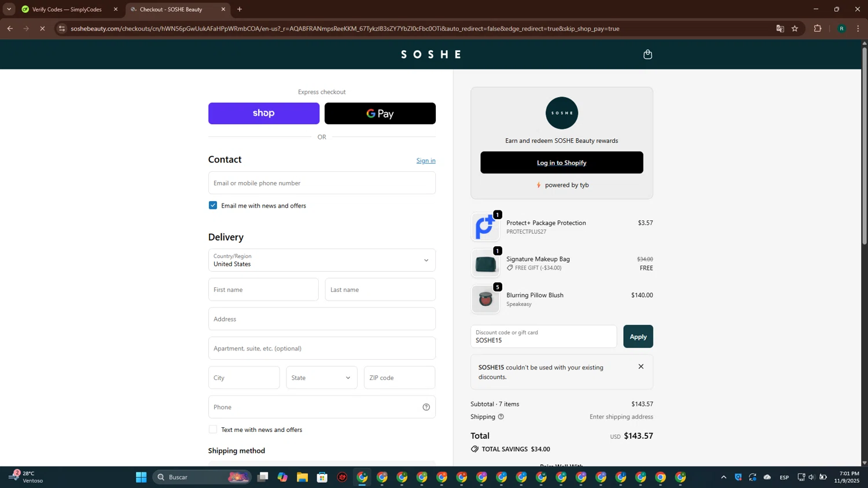
Task: Open Task View from the taskbar
Action: pyautogui.click(x=263, y=477)
